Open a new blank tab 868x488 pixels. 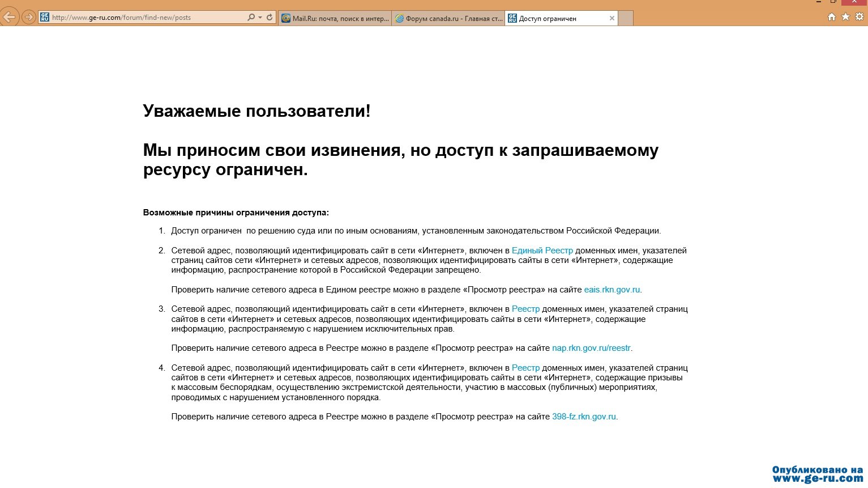pos(626,19)
